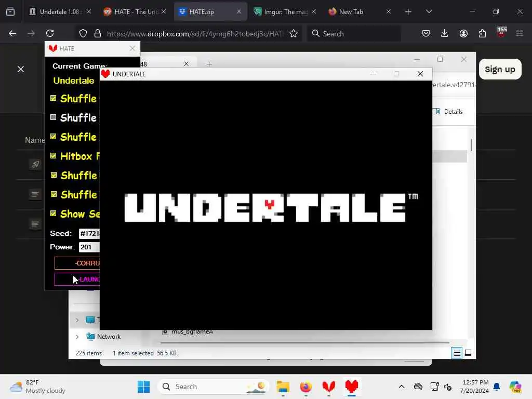Close the File Explorer tab ending in 48
Viewport: 532px width, 399px height.
point(186,64)
